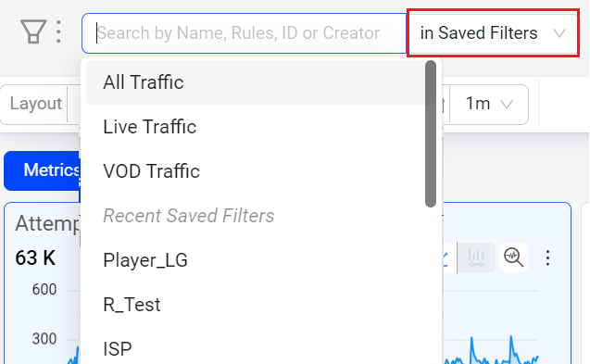590x364 pixels.
Task: Open the kebab menu beside the funnel icon
Action: 58,31
